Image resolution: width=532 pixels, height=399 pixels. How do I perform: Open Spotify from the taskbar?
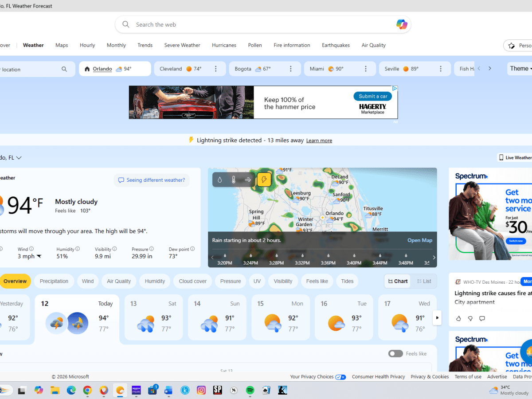pyautogui.click(x=250, y=390)
